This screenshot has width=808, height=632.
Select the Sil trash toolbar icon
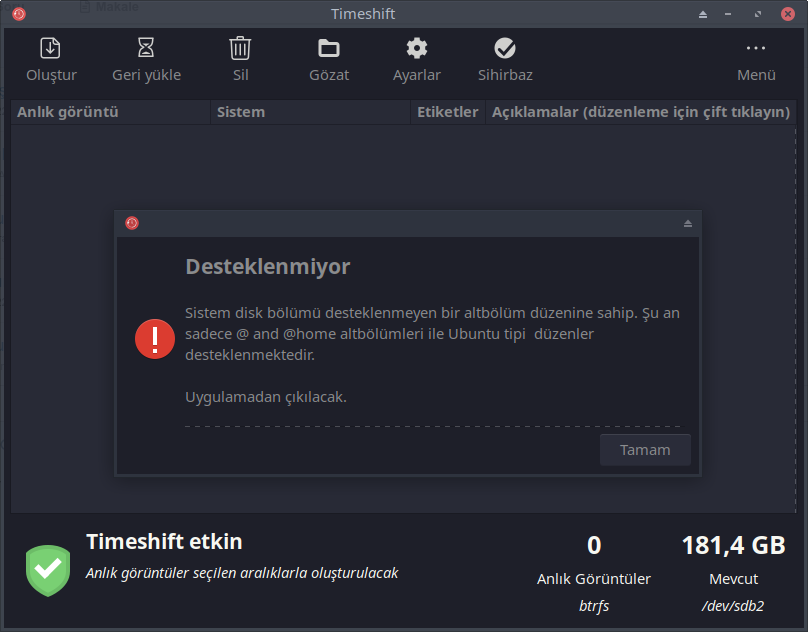pos(240,48)
